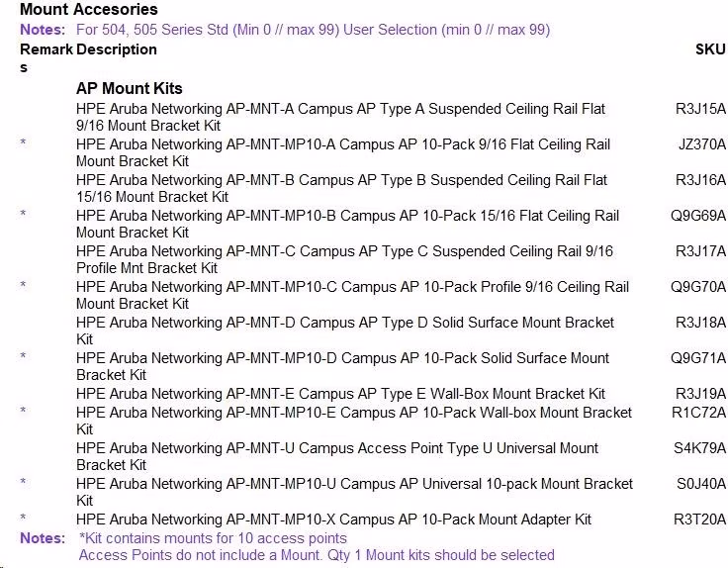
Task: Click the AP-MNT-MP10-A 10-Pack 9/16 description
Action: point(342,152)
